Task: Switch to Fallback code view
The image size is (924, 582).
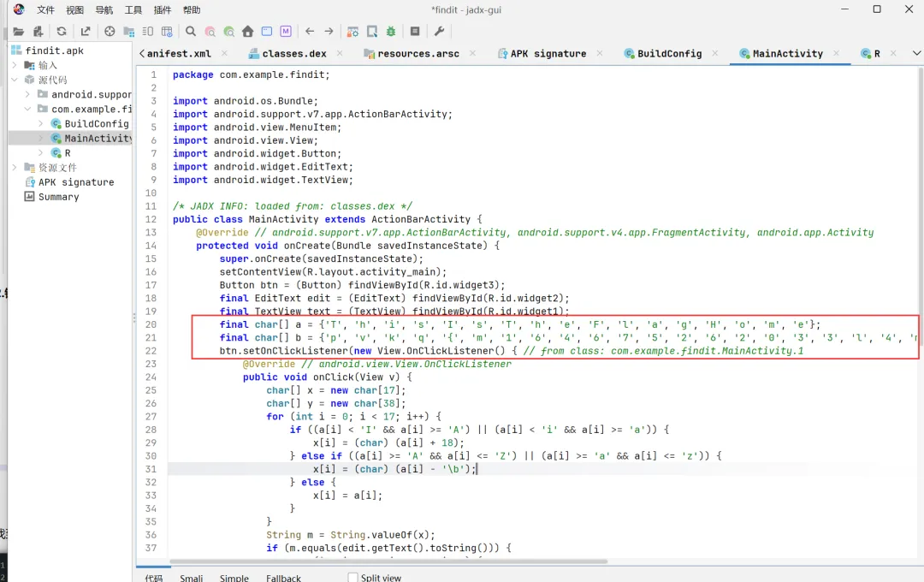Action: [x=283, y=578]
